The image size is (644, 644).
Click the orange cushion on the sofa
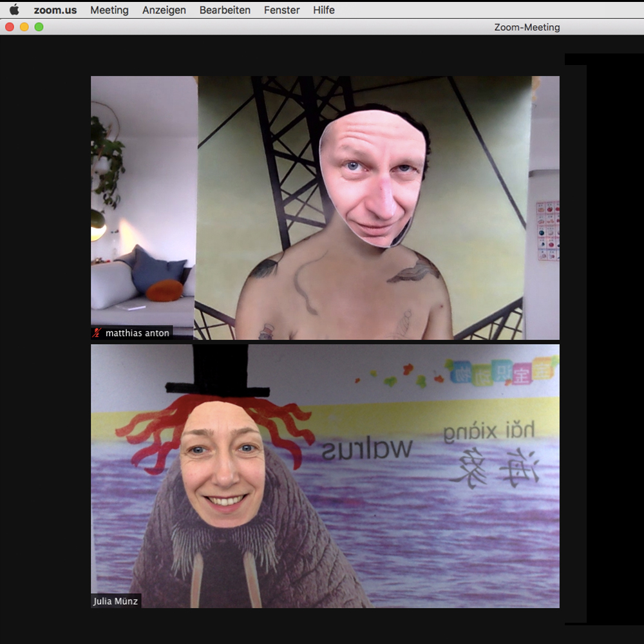(164, 290)
